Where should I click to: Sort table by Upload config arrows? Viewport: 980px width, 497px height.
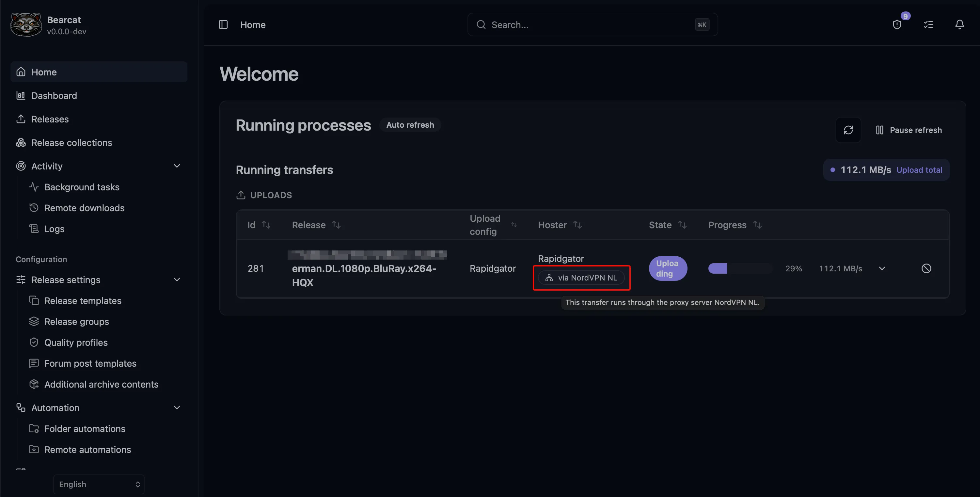tap(514, 225)
